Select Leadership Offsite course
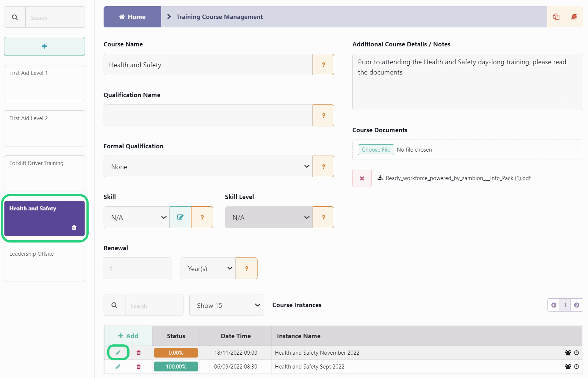 45,264
